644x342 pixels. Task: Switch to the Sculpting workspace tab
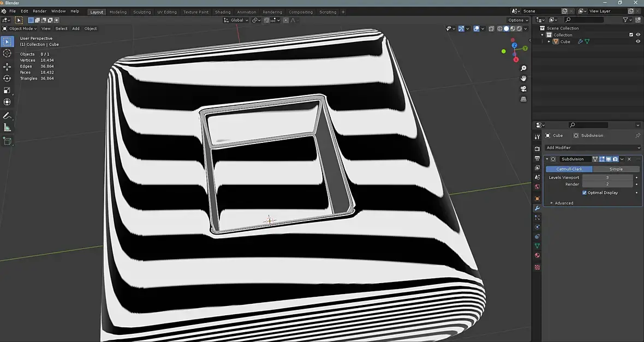point(142,12)
